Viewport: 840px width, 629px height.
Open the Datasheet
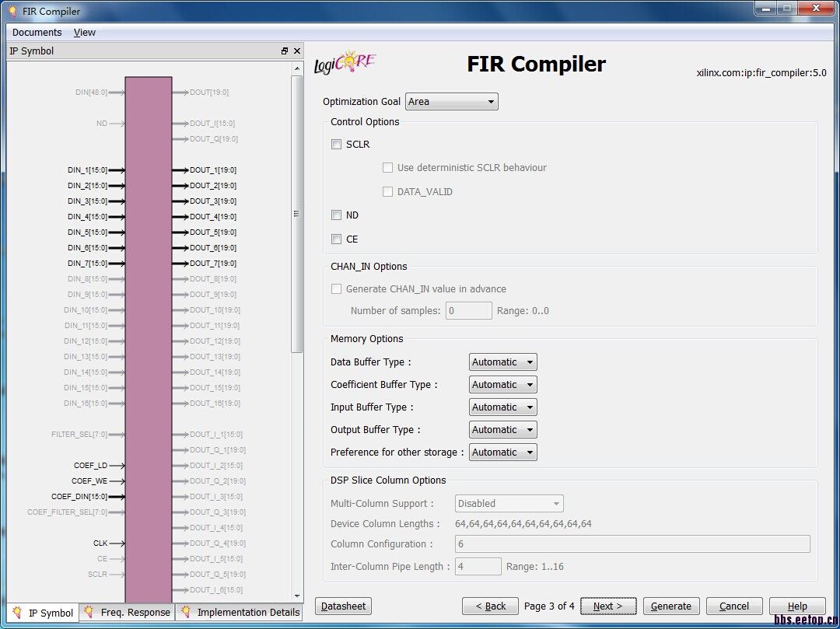point(344,606)
